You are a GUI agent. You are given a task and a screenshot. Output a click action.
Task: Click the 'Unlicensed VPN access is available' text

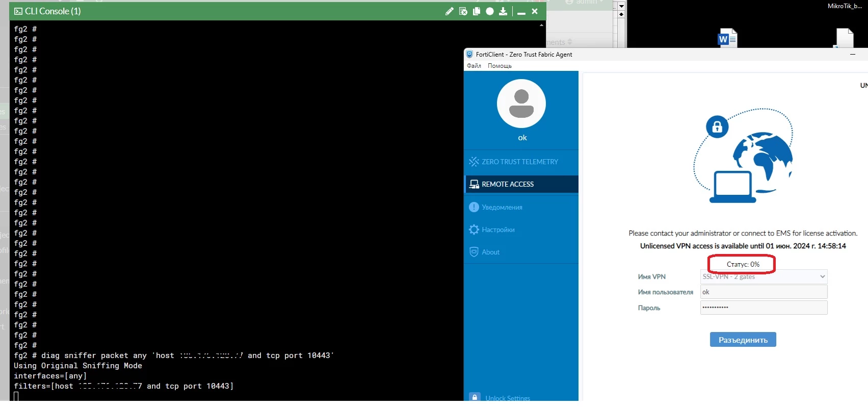(743, 246)
